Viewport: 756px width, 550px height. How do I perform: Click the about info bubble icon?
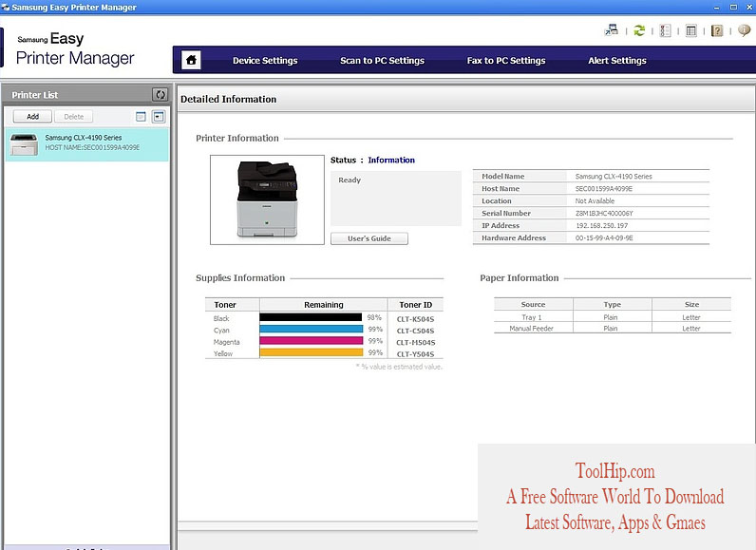[744, 30]
